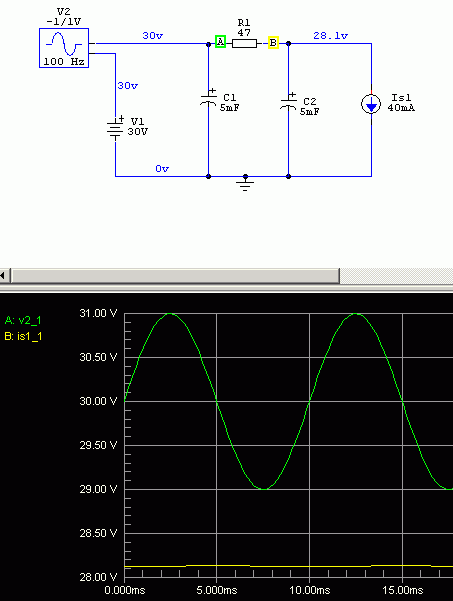Click first peak of green waveform
This screenshot has width=453, height=601.
tap(171, 314)
